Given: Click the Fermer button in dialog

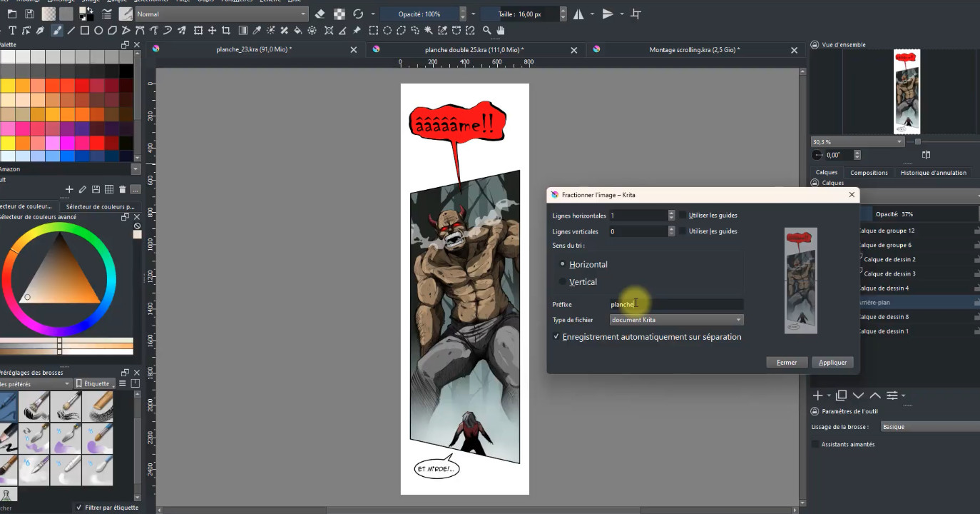Looking at the screenshot, I should [x=787, y=363].
